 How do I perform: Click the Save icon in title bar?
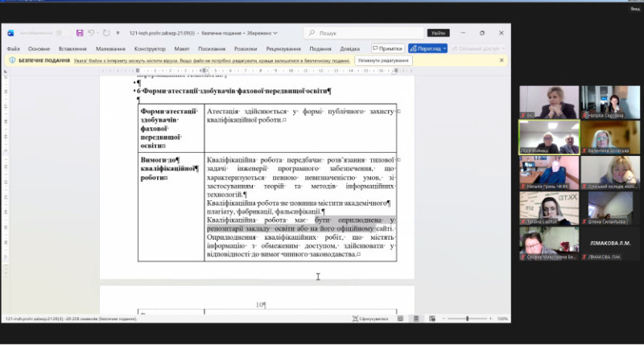tap(80, 33)
